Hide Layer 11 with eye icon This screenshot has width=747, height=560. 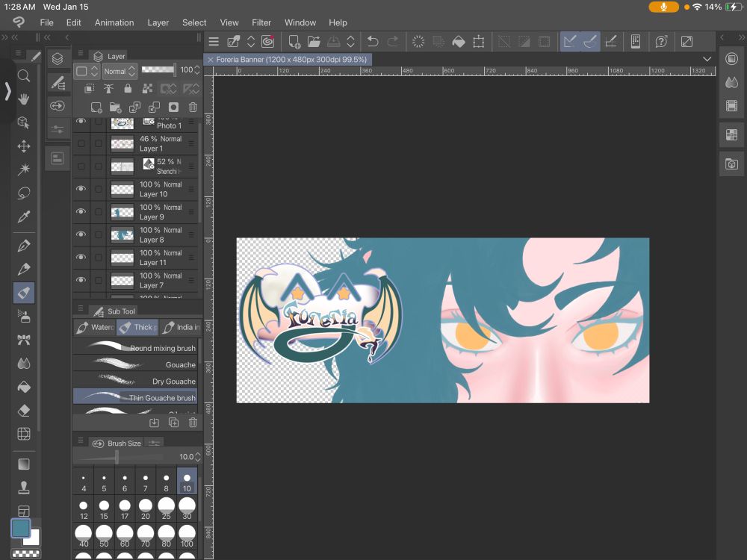[x=81, y=257]
